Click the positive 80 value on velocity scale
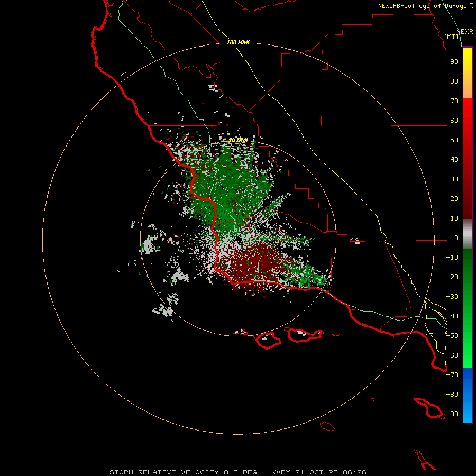This screenshot has height=476, width=476. coord(454,81)
